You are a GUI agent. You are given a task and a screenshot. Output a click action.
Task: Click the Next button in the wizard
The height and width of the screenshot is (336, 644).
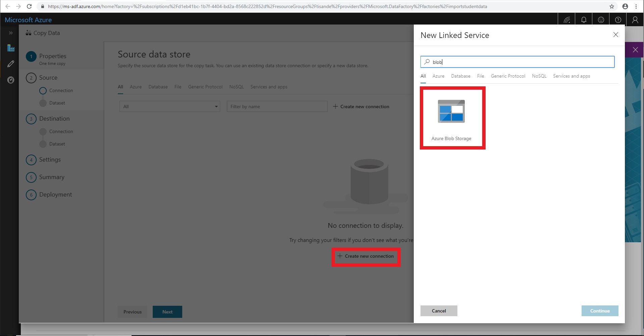tap(167, 312)
